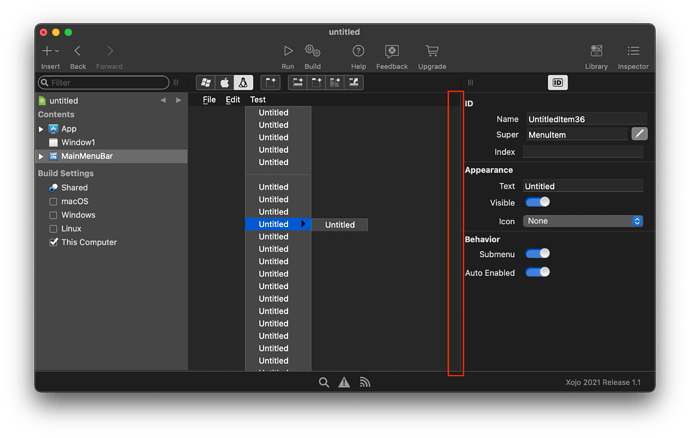Click the single add-menu button after Linux
Image resolution: width=690 pixels, height=438 pixels.
coord(271,82)
